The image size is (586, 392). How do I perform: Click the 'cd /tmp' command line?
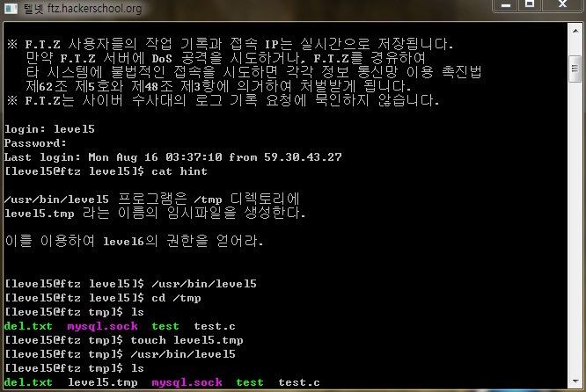click(x=103, y=298)
